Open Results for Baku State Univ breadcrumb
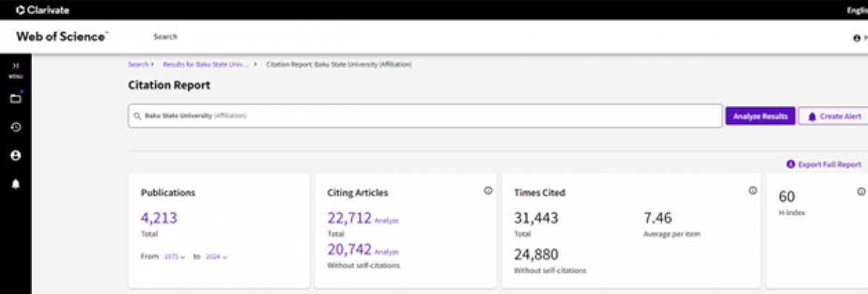This screenshot has width=868, height=294. [x=206, y=64]
